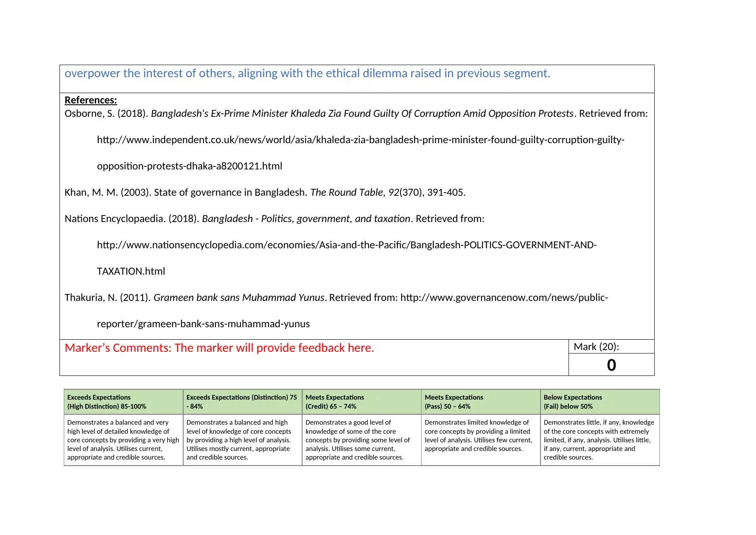The image size is (756, 535).
Task: Select the High Distinction 85-100% header cell
Action: tap(124, 402)
